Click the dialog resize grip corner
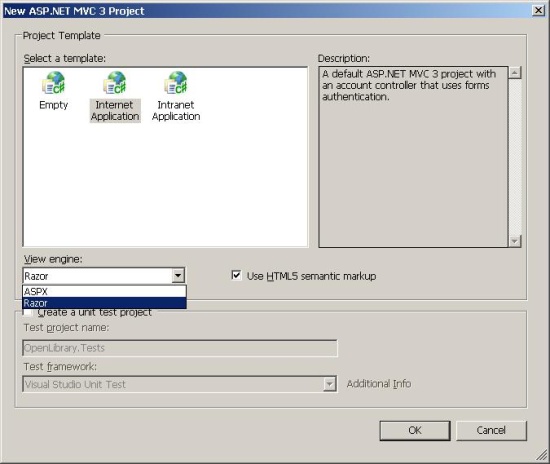 click(x=542, y=456)
